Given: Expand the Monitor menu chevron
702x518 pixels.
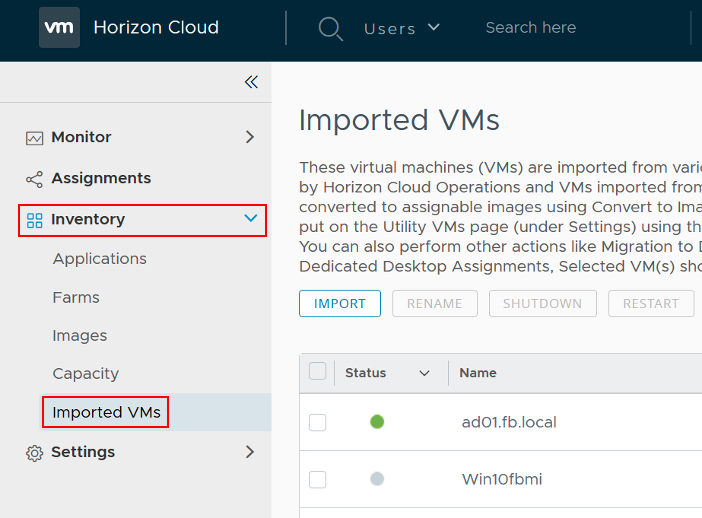Looking at the screenshot, I should tap(250, 137).
